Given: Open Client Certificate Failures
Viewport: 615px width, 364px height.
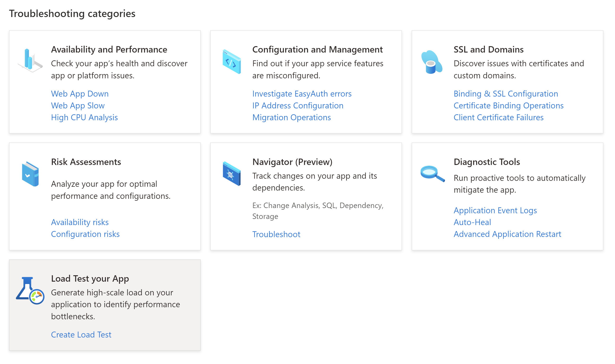Looking at the screenshot, I should [x=499, y=117].
